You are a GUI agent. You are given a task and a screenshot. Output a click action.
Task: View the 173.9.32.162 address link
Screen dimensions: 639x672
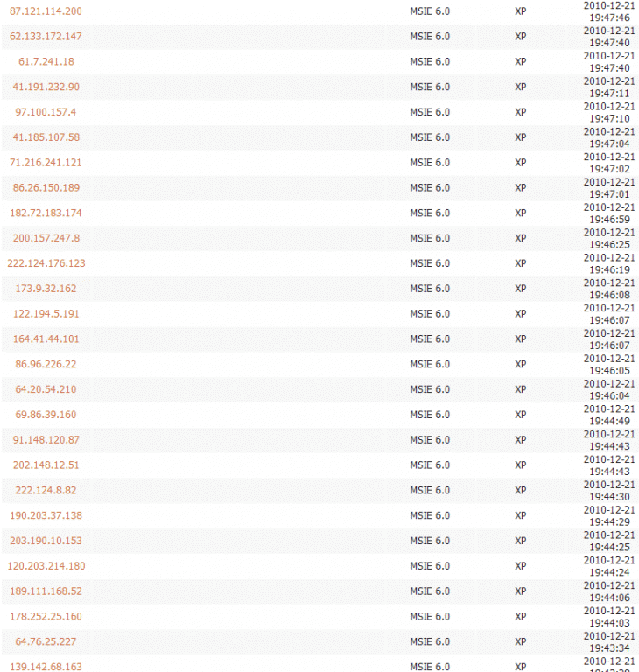pyautogui.click(x=46, y=289)
